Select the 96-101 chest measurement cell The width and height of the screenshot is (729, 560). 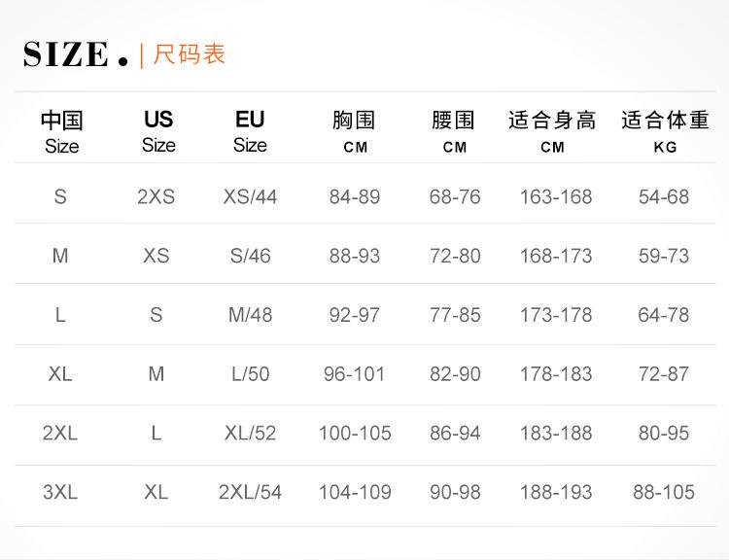(355, 373)
